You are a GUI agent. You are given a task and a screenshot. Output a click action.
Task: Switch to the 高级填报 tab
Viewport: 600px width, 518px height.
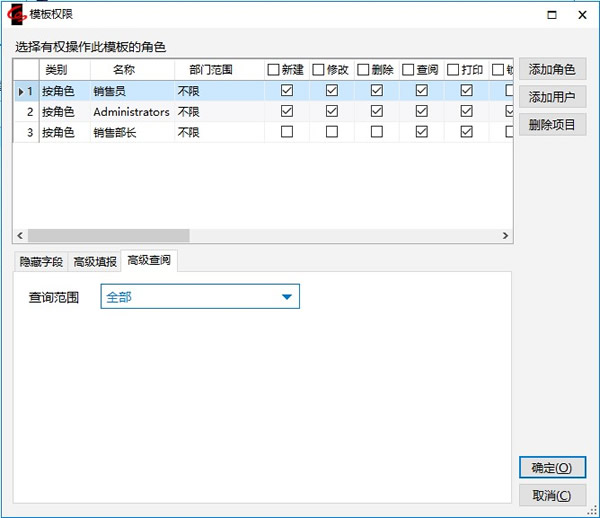coord(95,262)
